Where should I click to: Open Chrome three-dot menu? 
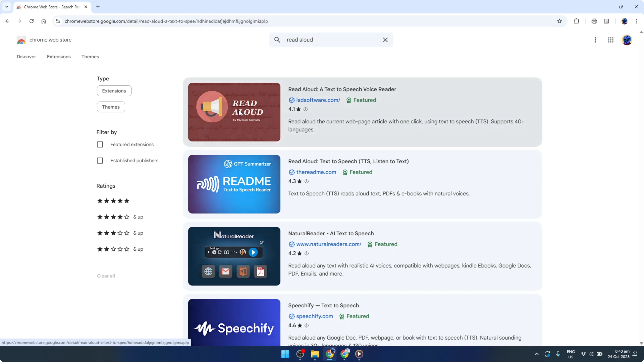pyautogui.click(x=636, y=21)
